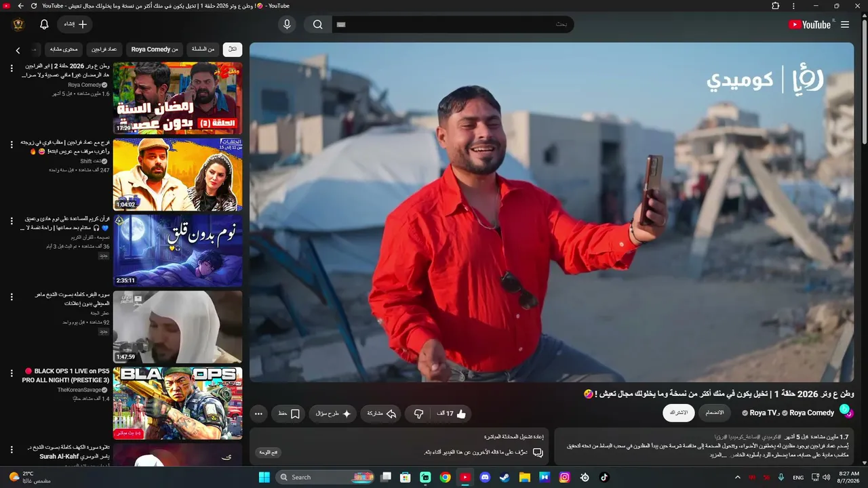The width and height of the screenshot is (868, 488).
Task: Open the نوم بدون قلق Quran video thumbnail
Action: click(178, 251)
